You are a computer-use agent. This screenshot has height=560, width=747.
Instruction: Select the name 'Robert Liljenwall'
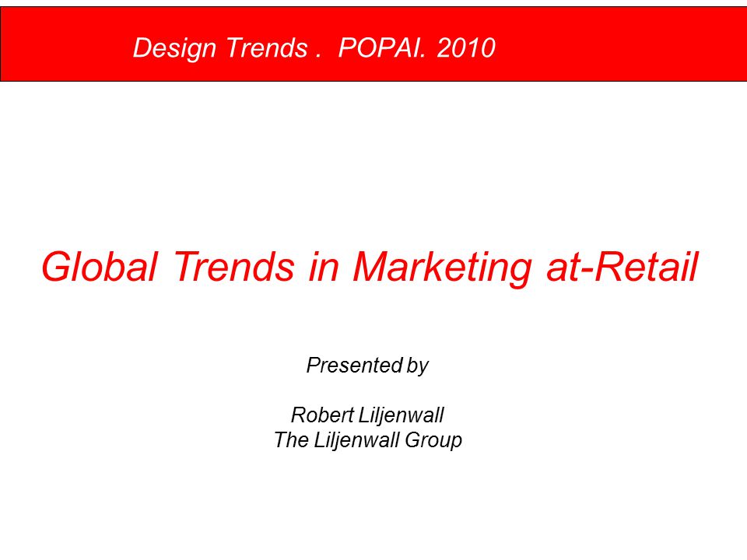(x=367, y=415)
